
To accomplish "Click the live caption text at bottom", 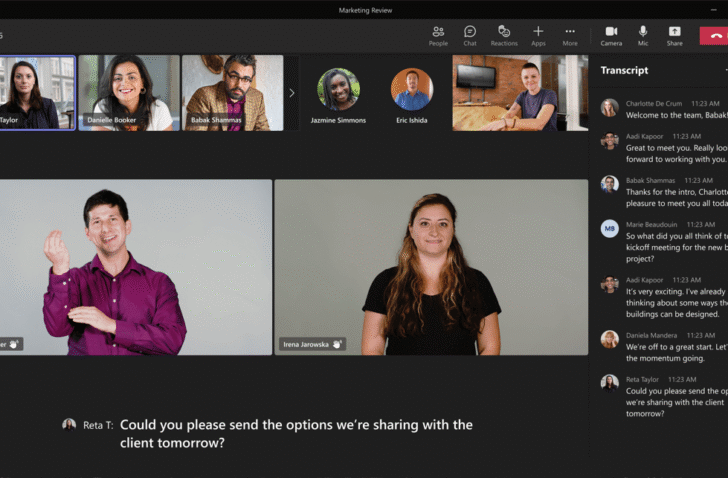I will [296, 433].
